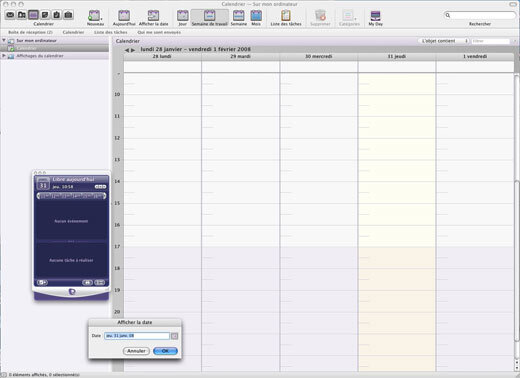The width and height of the screenshot is (520, 378).
Task: Select the 28 lundi column header
Action: [162, 56]
